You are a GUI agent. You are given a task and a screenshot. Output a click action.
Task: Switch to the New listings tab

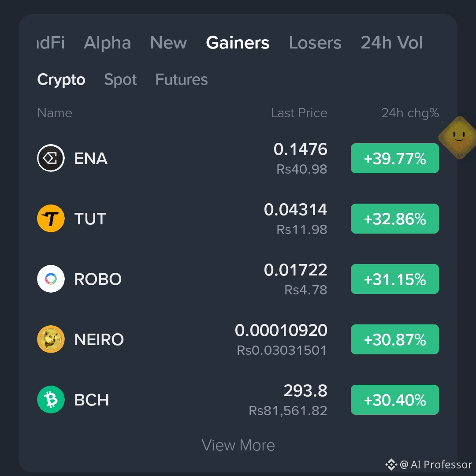[x=168, y=42]
